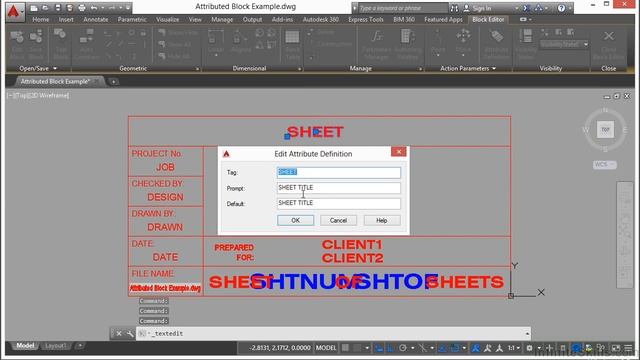Viewport: 640px width, 360px height.
Task: Open the Home ribbon tab
Action: click(x=40, y=19)
